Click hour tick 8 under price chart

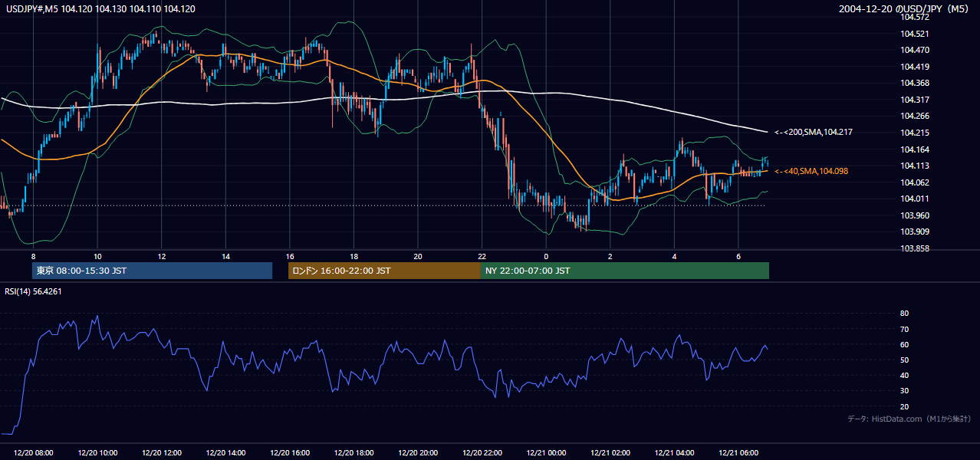pyautogui.click(x=33, y=257)
